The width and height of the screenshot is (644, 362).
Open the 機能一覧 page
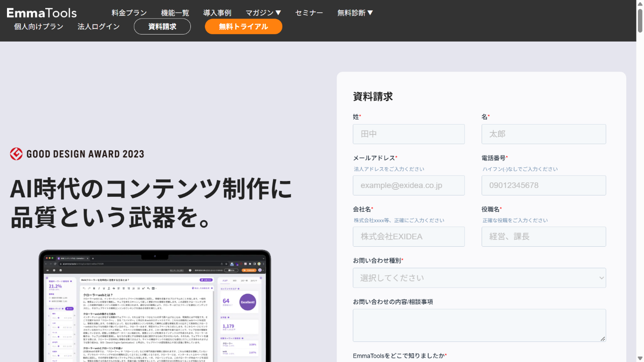175,13
